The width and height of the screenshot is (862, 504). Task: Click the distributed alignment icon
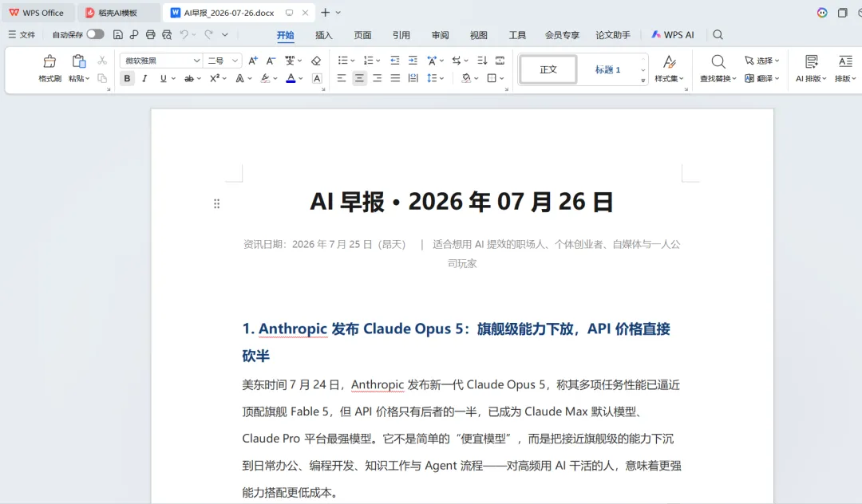pyautogui.click(x=413, y=78)
